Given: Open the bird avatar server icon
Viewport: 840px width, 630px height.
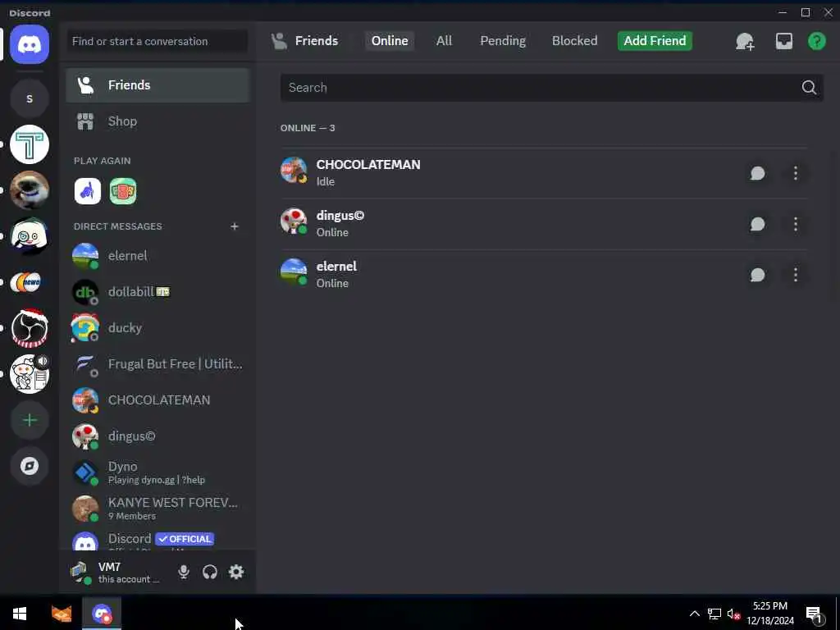Looking at the screenshot, I should coord(30,190).
